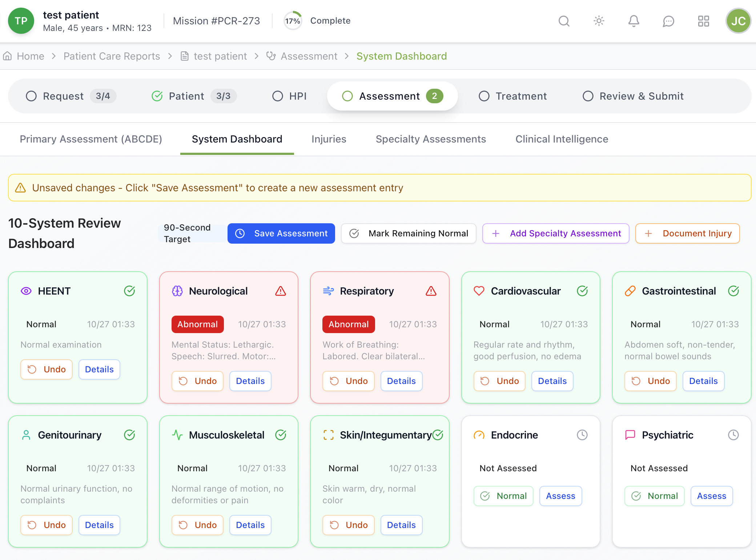Click the JC user avatar
The image size is (756, 560).
tap(738, 21)
